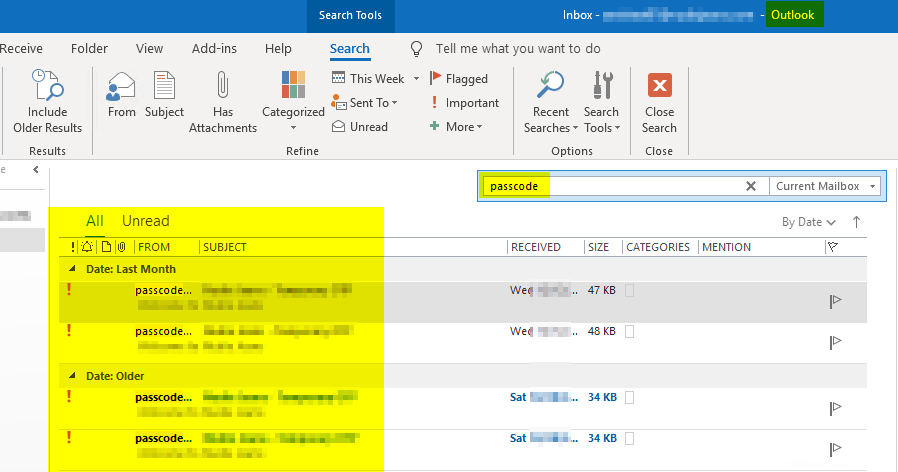Screen dimensions: 898x472
Task: Sort messages by RECEIVED column header
Action: pos(536,247)
